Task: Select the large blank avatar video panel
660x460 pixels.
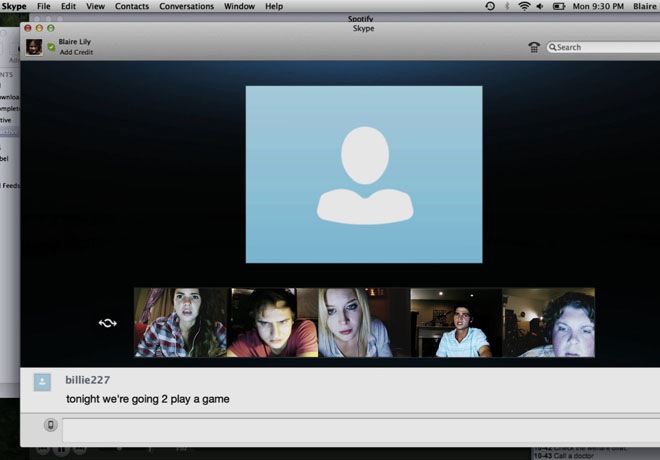Action: click(x=364, y=172)
